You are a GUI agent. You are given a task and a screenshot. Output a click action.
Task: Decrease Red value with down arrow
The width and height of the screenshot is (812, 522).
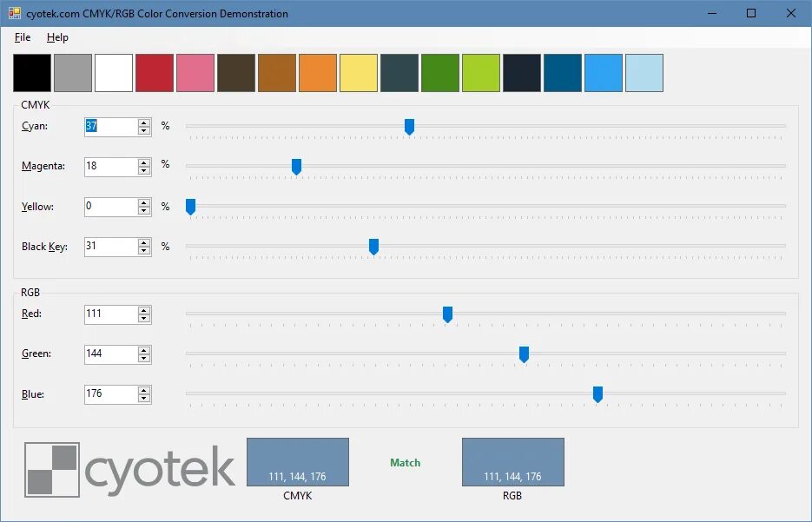tap(144, 319)
